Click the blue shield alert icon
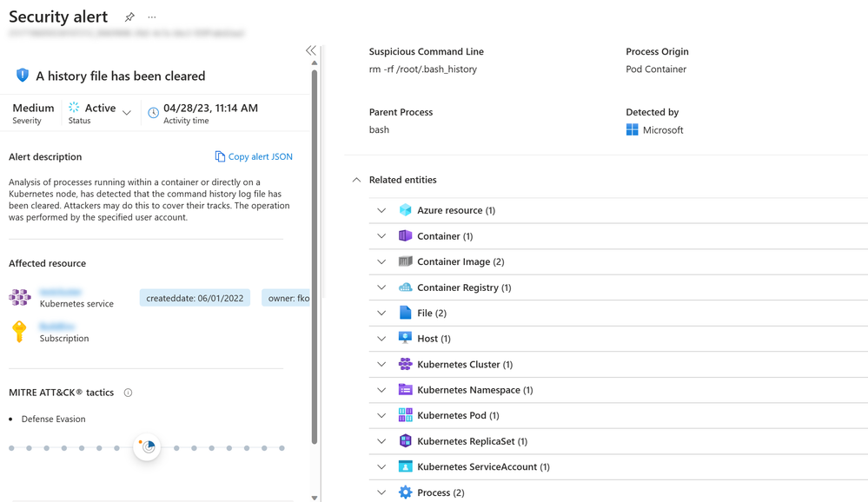 pyautogui.click(x=23, y=76)
